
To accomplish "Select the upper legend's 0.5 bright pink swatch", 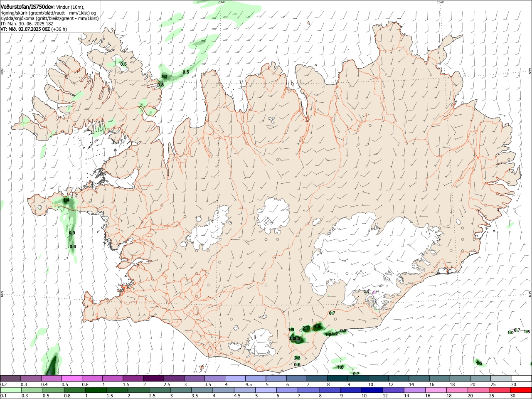I will pyautogui.click(x=72, y=379).
